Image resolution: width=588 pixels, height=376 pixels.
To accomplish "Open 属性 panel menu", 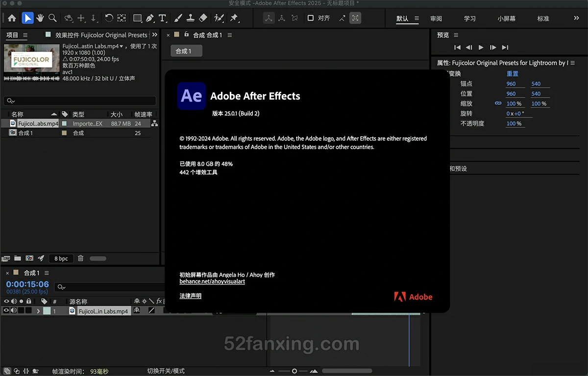I will (572, 63).
